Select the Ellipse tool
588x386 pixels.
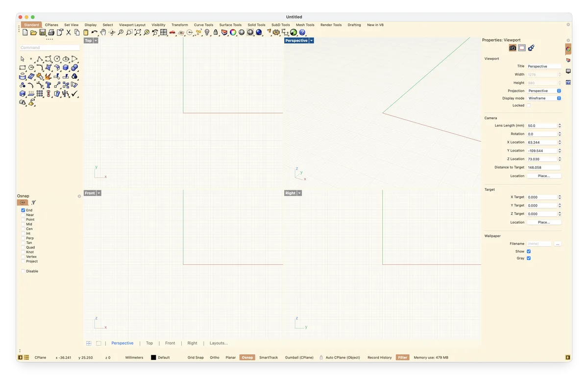point(66,59)
